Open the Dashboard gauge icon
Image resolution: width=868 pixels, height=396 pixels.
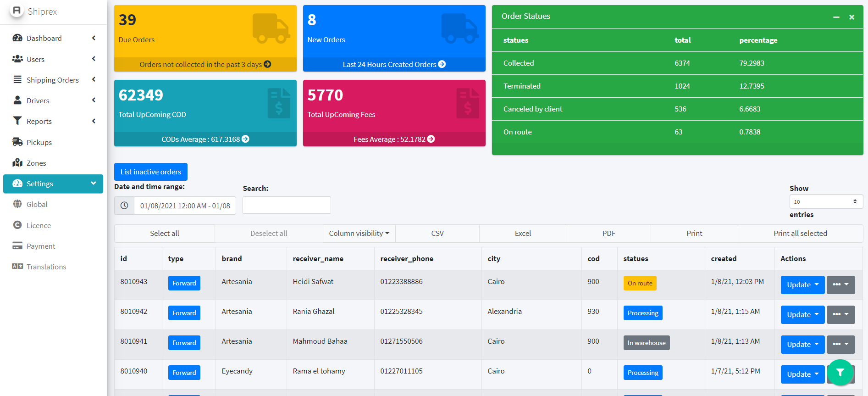[x=17, y=38]
